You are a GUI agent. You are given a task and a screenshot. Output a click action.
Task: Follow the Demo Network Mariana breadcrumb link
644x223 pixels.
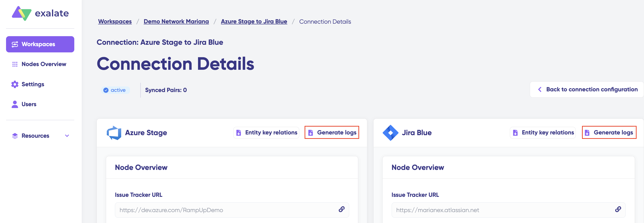(x=176, y=22)
